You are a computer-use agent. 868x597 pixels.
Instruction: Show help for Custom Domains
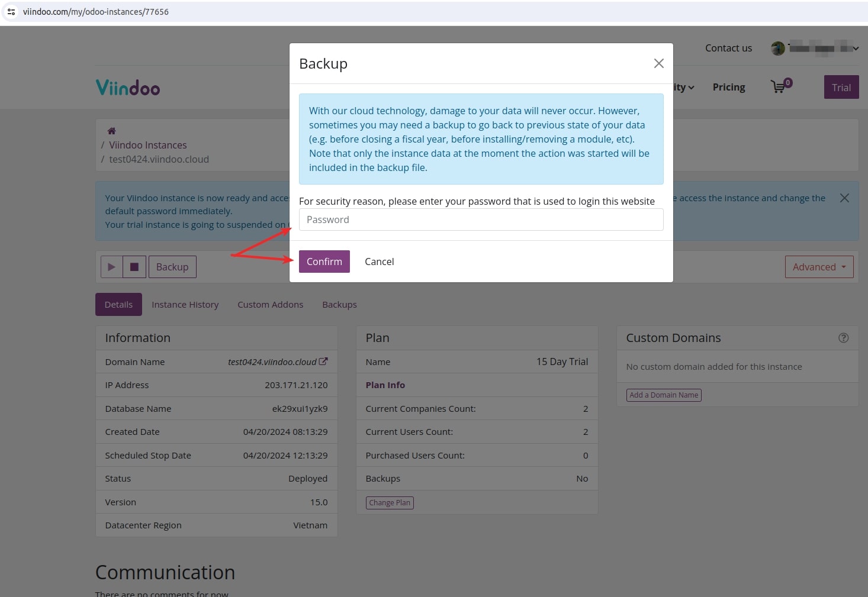(844, 338)
